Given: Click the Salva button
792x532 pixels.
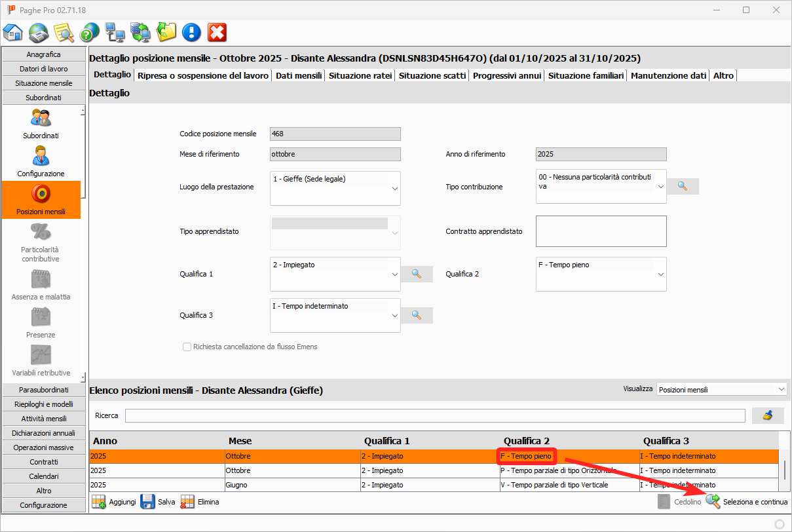Looking at the screenshot, I should (x=158, y=502).
